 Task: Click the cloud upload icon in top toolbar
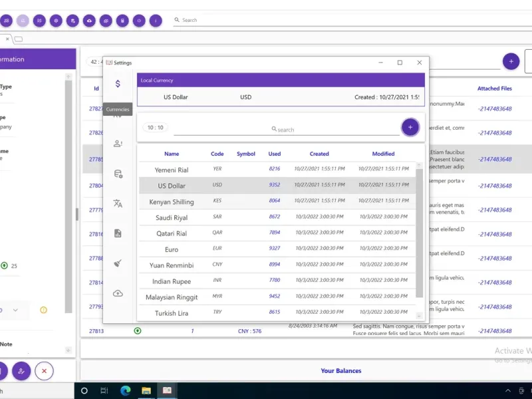pos(89,21)
